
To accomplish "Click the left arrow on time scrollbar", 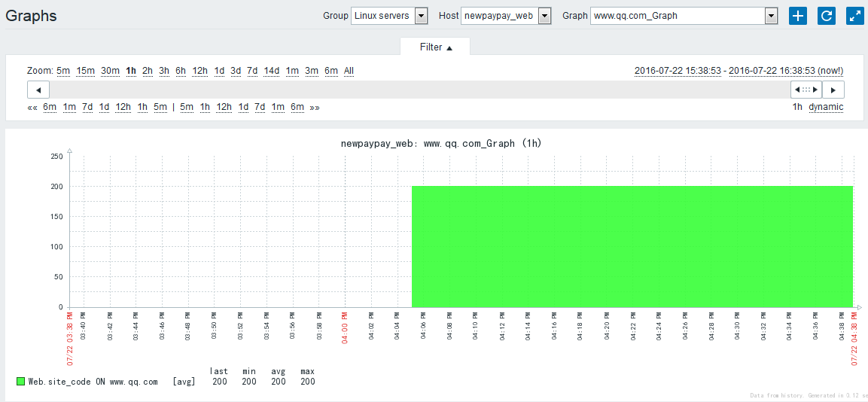I will pos(38,89).
